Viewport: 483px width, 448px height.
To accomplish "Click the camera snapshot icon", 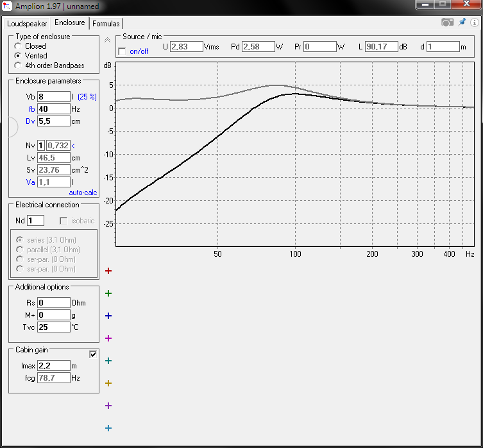I will (447, 22).
